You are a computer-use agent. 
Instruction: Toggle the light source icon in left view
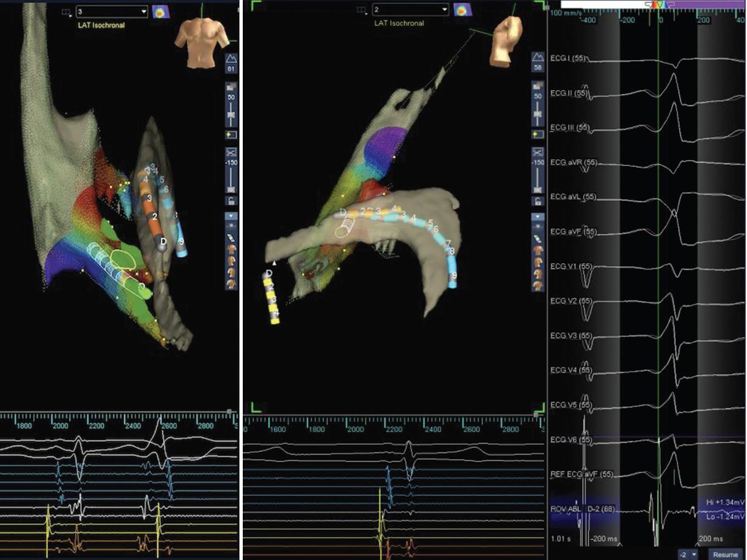[x=231, y=226]
